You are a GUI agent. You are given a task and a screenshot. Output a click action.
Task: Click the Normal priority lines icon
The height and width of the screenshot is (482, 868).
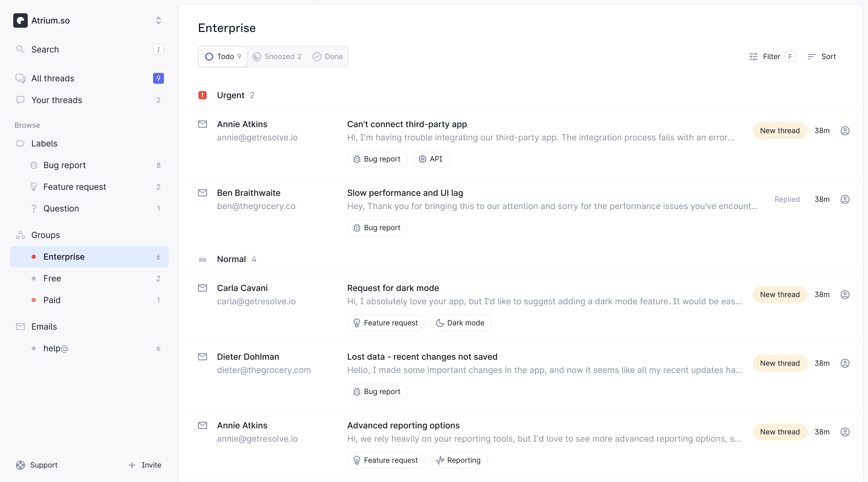pyautogui.click(x=202, y=259)
